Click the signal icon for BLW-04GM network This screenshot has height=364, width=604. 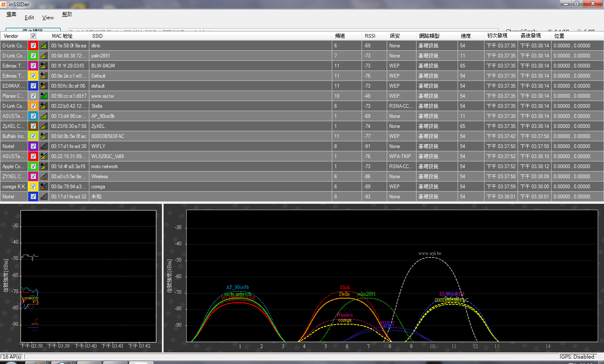(x=44, y=66)
